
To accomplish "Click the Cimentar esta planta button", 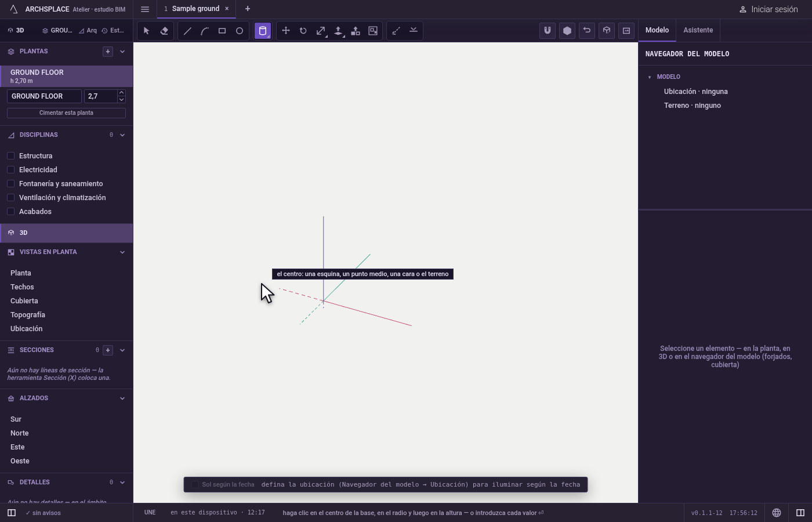I will click(66, 113).
